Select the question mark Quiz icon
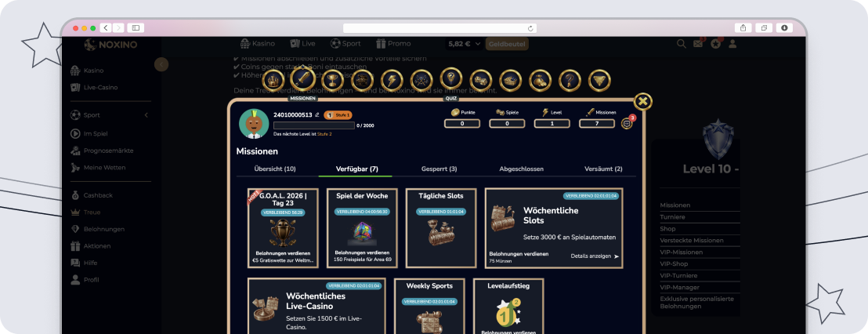 click(x=451, y=79)
